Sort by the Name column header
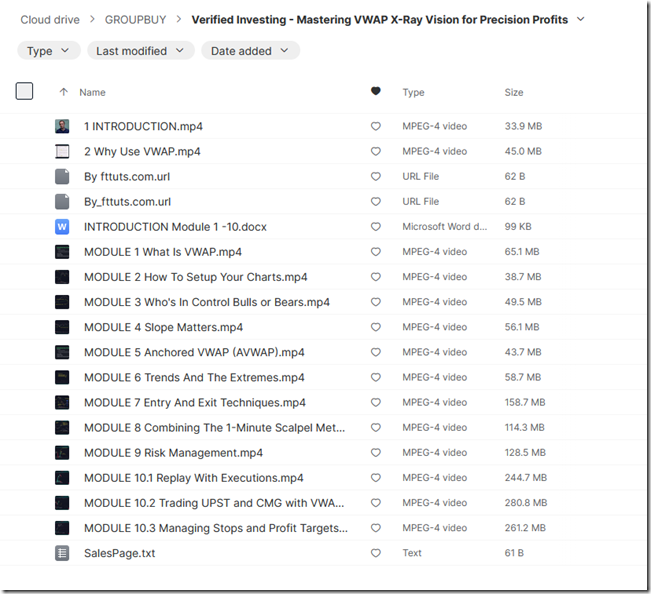This screenshot has width=651, height=594. (x=92, y=92)
